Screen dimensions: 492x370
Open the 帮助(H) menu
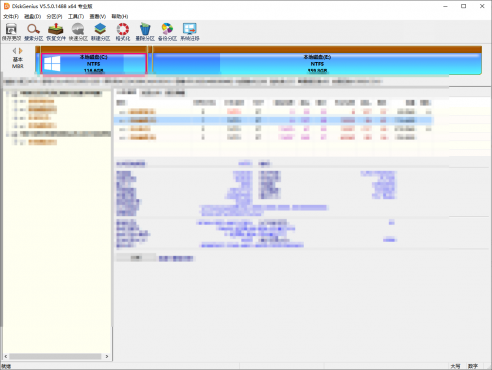click(x=120, y=16)
